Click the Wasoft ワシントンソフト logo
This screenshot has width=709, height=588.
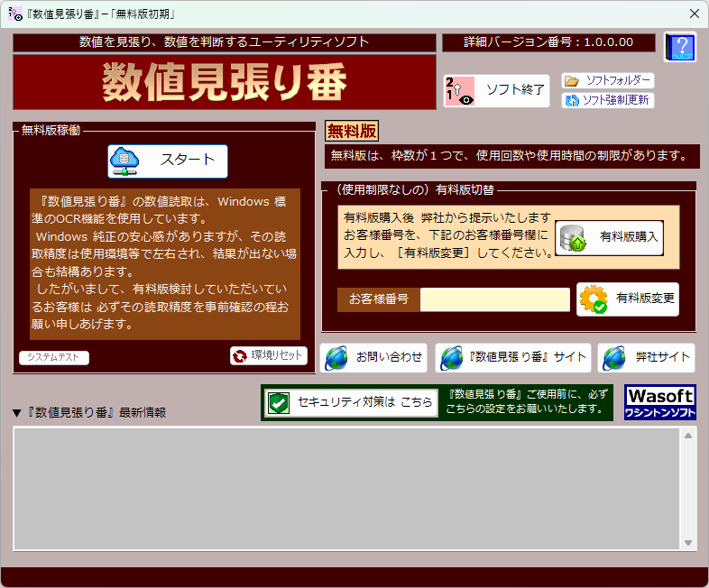(x=659, y=402)
